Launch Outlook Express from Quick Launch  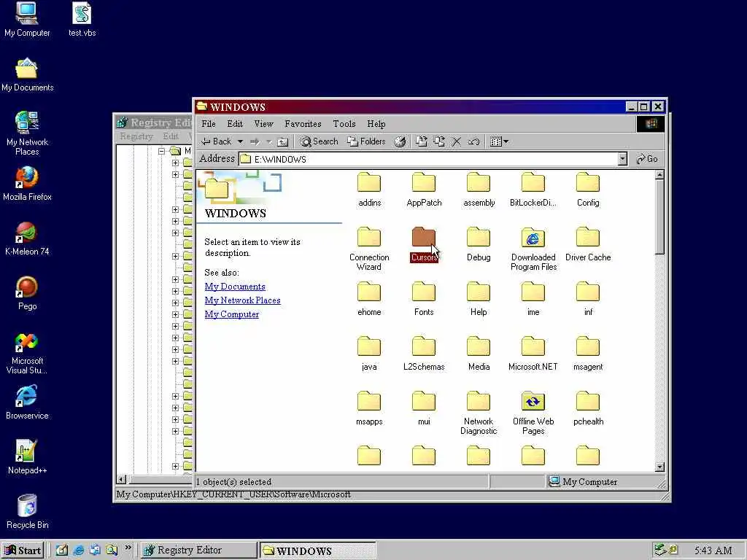[x=95, y=550]
